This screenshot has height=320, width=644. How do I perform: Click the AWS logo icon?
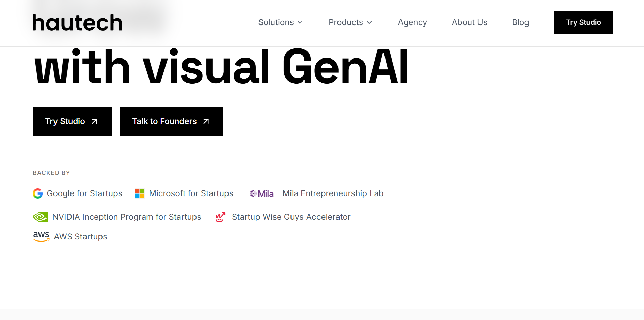point(41,236)
